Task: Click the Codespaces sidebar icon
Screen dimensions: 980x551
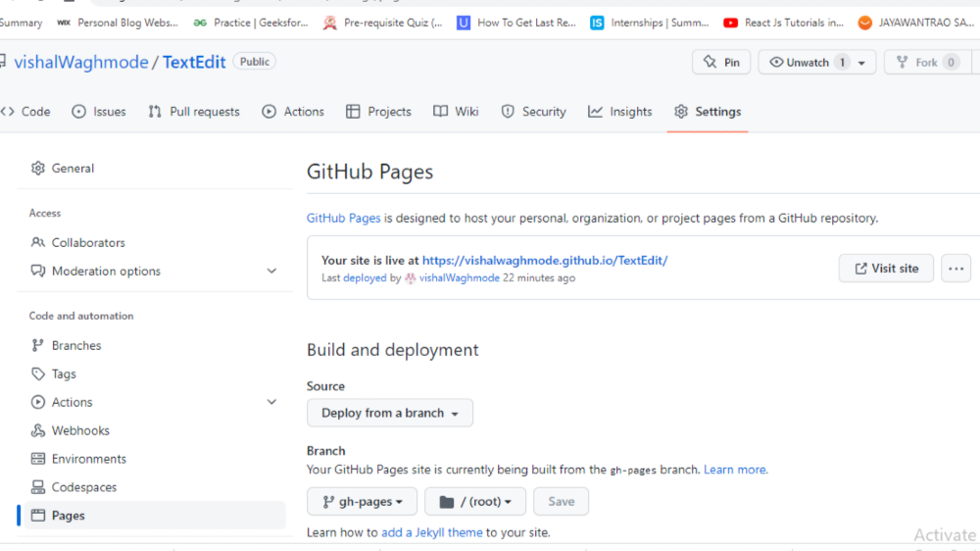Action: pos(38,487)
